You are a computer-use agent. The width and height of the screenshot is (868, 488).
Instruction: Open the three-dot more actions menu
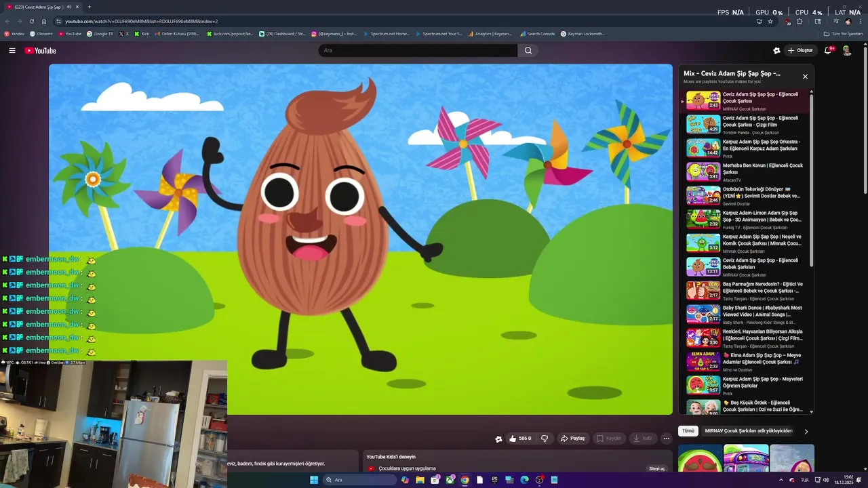click(x=667, y=439)
